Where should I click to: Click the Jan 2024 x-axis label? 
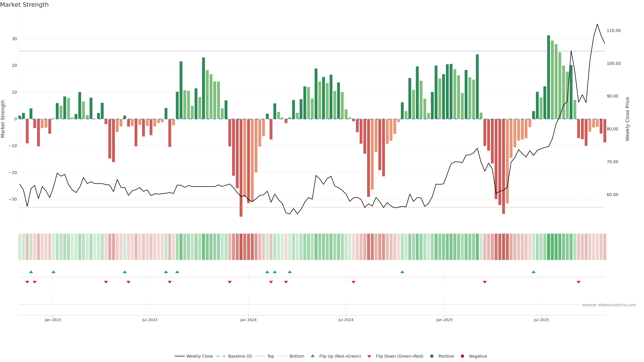click(248, 320)
